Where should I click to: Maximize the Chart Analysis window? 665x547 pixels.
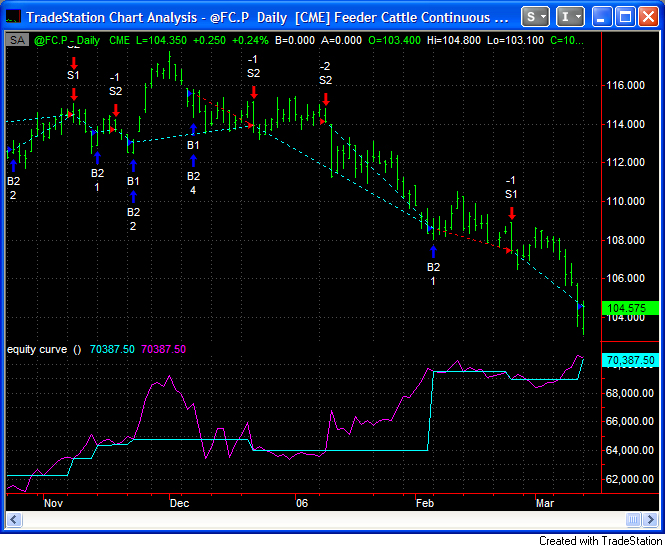pos(625,17)
